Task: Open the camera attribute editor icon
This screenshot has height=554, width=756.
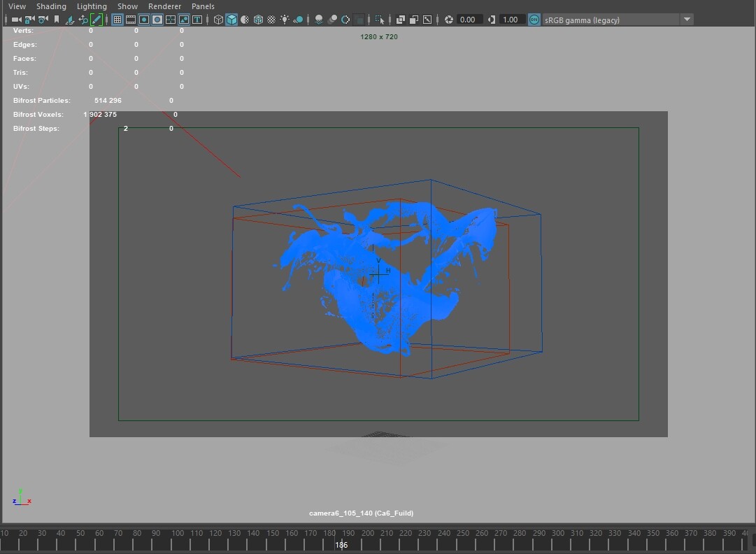Action: point(42,20)
